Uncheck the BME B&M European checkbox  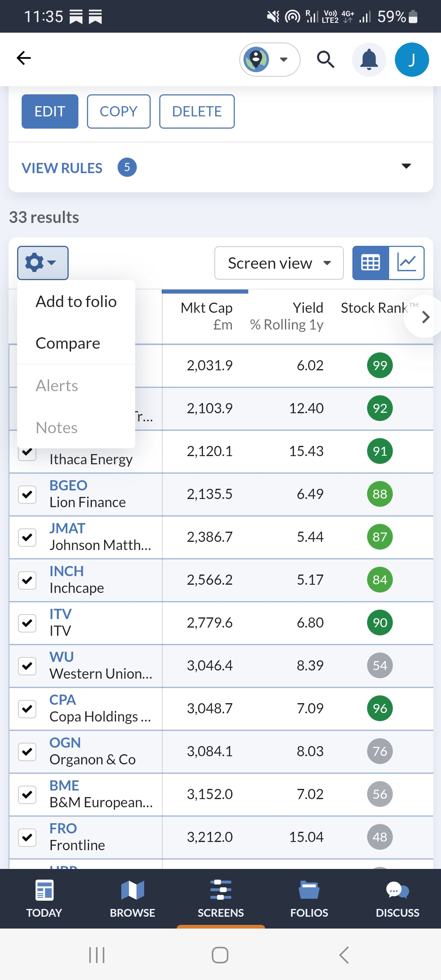tap(27, 795)
